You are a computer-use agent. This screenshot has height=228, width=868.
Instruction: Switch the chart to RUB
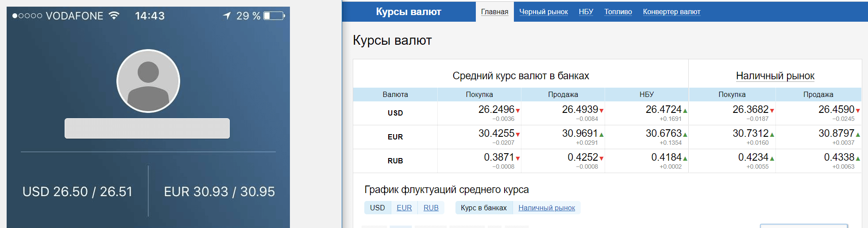[431, 208]
